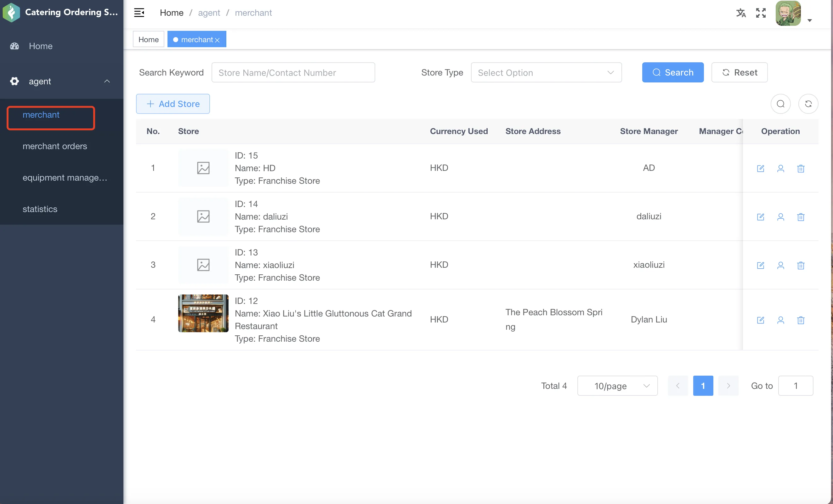Collapse the agent menu chevron
833x504 pixels.
pos(107,81)
